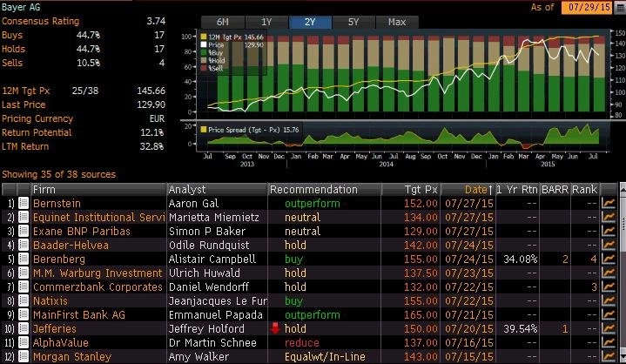The width and height of the screenshot is (626, 364).
Task: Select the reduce recommendation for AlphaValue
Action: click(302, 343)
